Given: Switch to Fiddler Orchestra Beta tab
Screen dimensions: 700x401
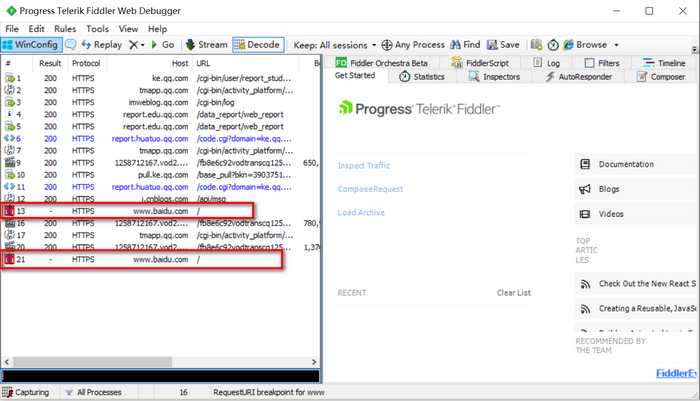Looking at the screenshot, I should (x=382, y=63).
